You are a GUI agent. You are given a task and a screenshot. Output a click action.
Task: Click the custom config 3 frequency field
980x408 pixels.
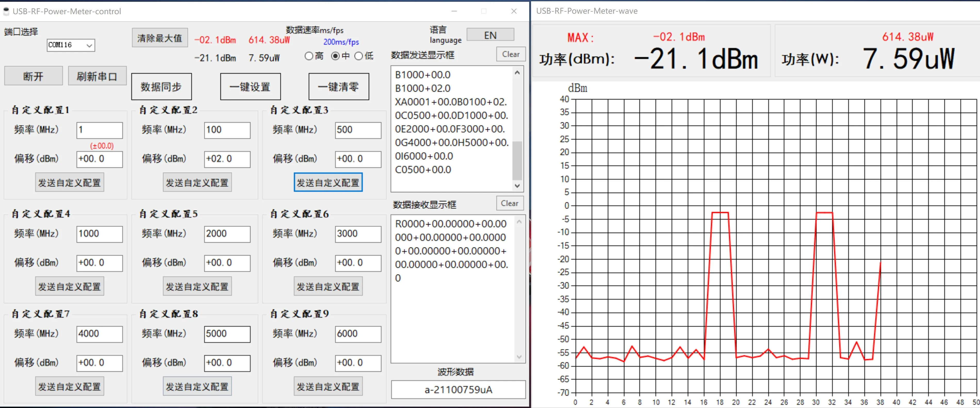click(358, 130)
